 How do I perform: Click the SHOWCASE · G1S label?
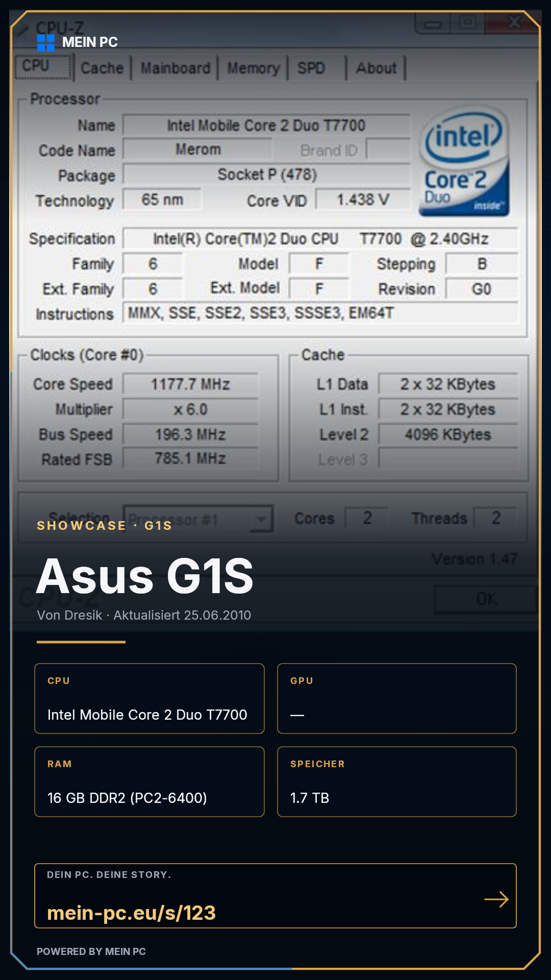105,526
